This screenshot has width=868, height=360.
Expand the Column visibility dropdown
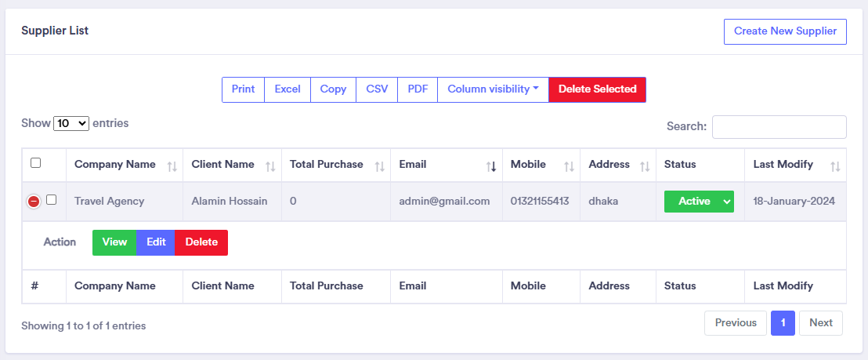click(x=493, y=89)
